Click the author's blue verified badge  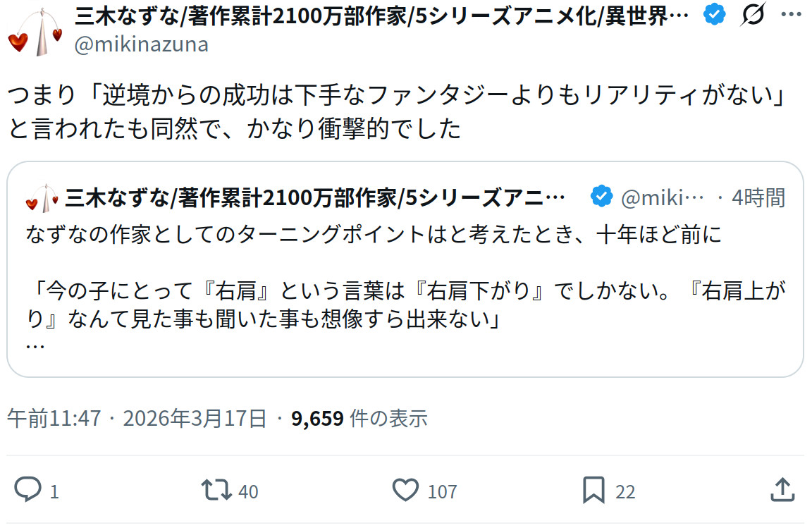click(716, 15)
